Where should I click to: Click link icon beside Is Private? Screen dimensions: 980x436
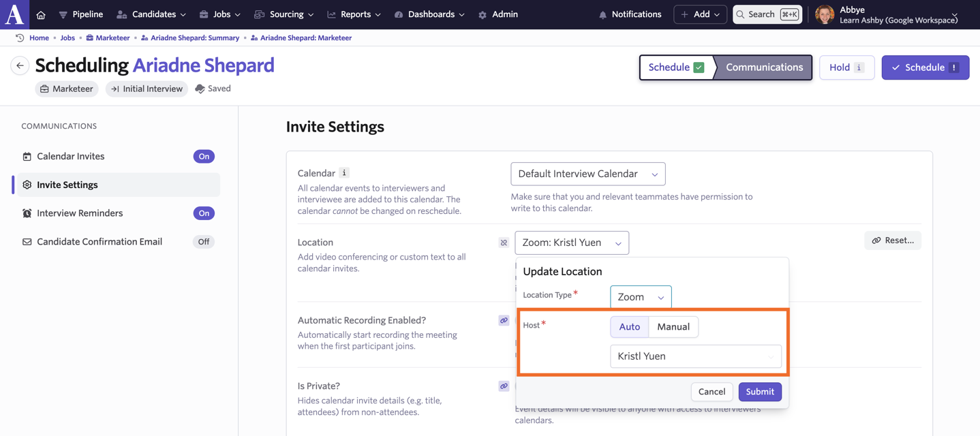(x=504, y=386)
